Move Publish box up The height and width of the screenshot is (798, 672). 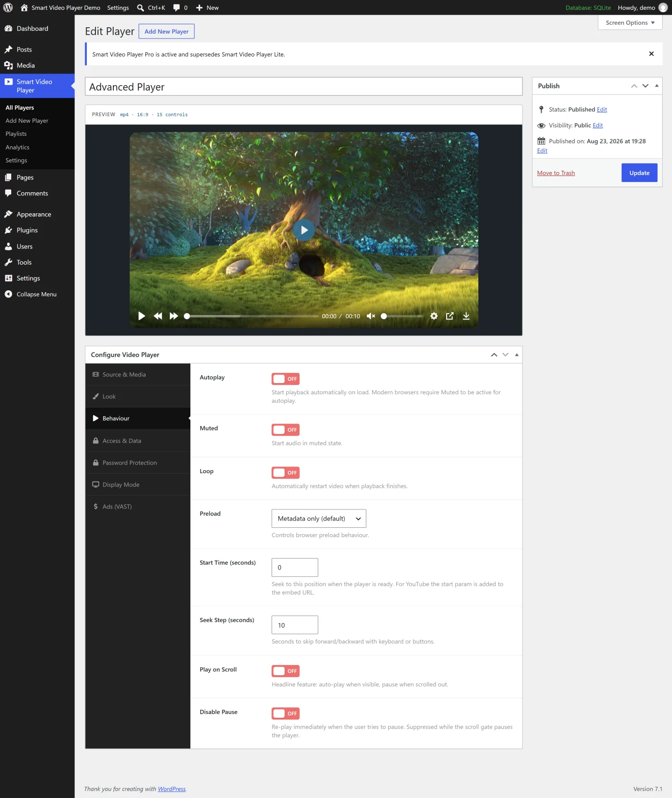(x=634, y=86)
